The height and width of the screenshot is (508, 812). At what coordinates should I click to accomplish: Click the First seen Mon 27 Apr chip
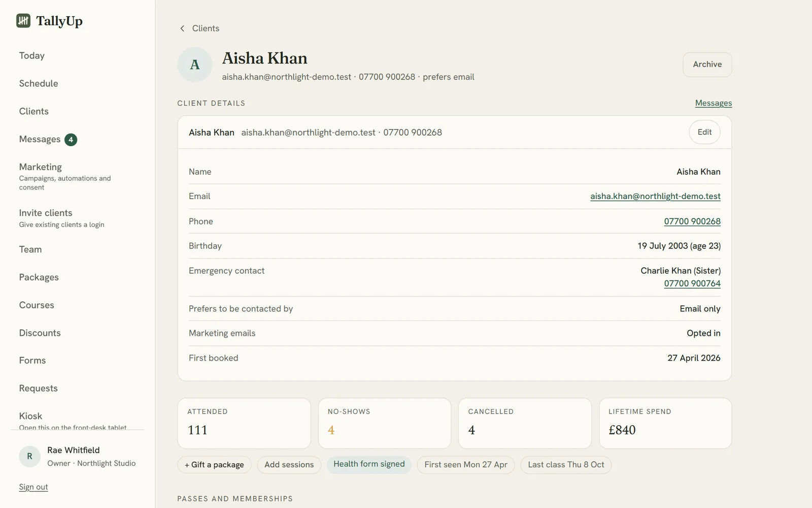point(466,465)
